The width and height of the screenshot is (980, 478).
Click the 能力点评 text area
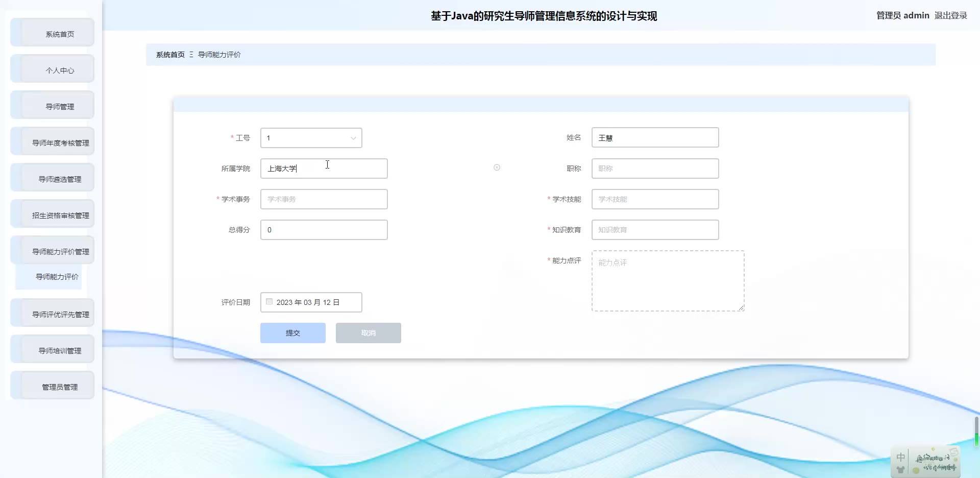pyautogui.click(x=668, y=281)
